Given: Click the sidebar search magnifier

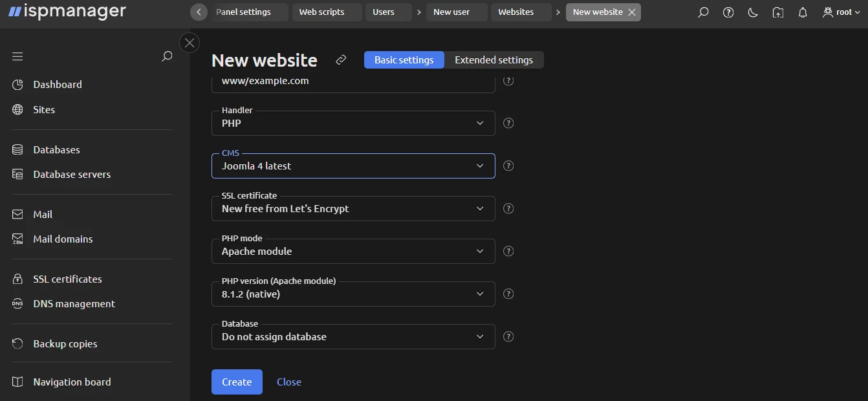Looking at the screenshot, I should click(166, 56).
